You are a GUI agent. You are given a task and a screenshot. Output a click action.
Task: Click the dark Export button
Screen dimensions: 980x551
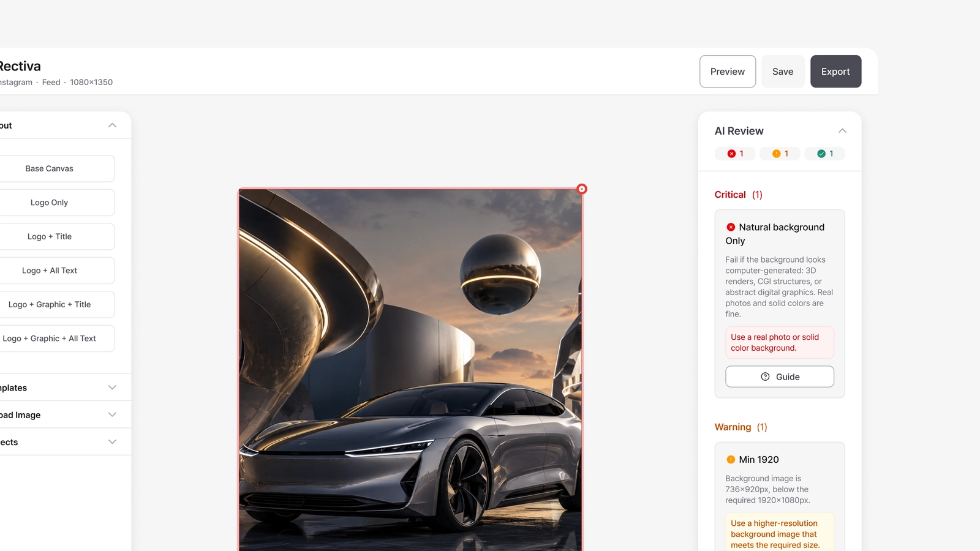(835, 72)
